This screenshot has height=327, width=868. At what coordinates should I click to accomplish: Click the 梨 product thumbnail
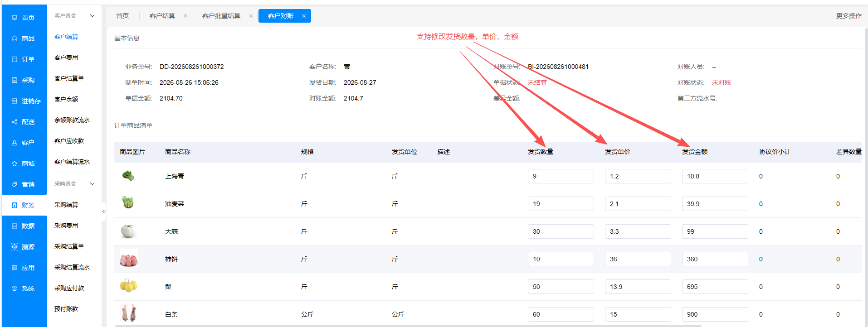coord(128,286)
